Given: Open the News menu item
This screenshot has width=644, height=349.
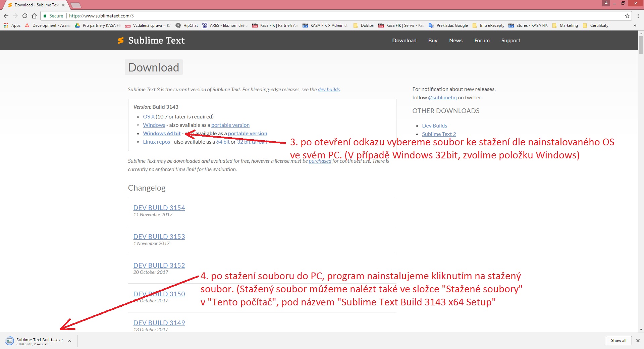Looking at the screenshot, I should [456, 41].
